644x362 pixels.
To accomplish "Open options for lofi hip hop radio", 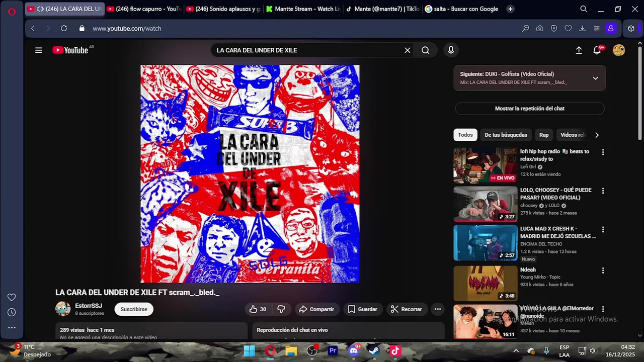I will [x=603, y=152].
